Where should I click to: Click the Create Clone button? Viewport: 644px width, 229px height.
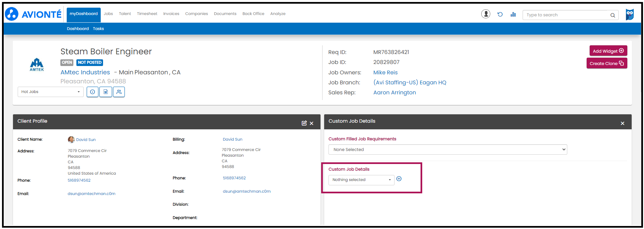pyautogui.click(x=607, y=63)
